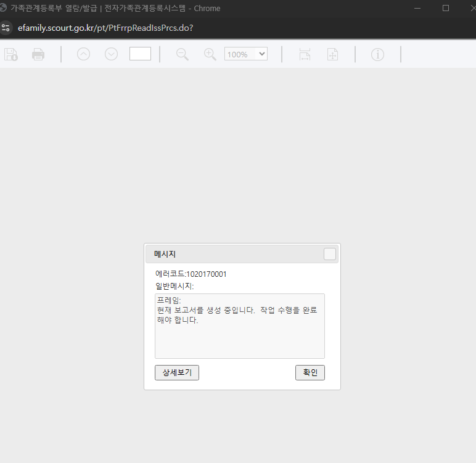Click the 메시지 dialog title
This screenshot has height=463, width=476.
coord(165,254)
